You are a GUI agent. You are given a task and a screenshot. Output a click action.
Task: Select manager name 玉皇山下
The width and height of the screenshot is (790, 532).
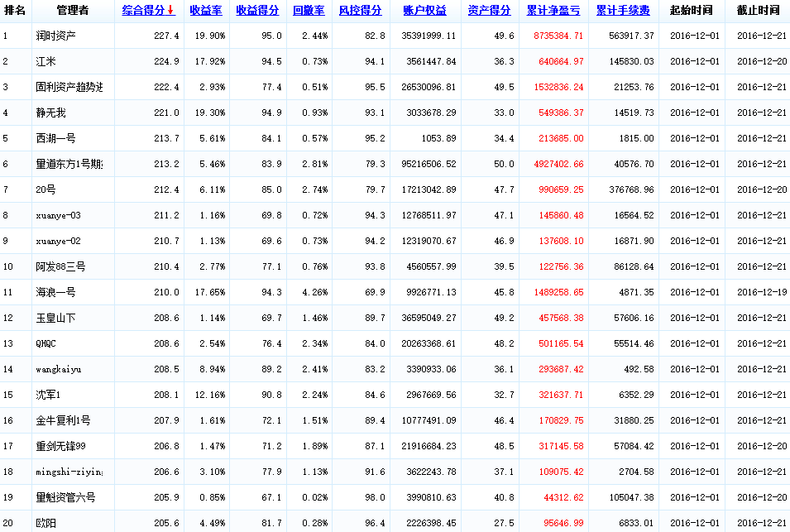[x=56, y=318]
